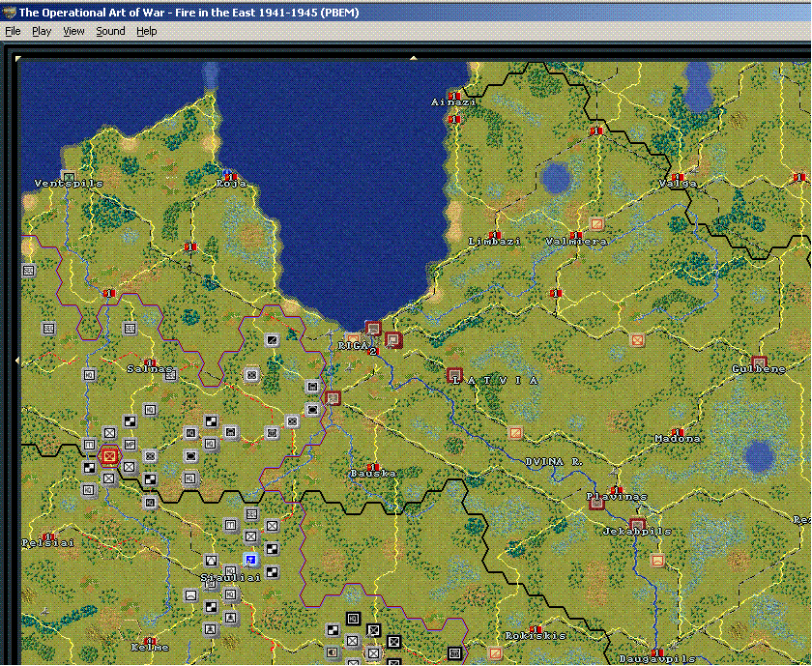Click the airfield icon south of Riga
This screenshot has width=812, height=666.
click(350, 366)
